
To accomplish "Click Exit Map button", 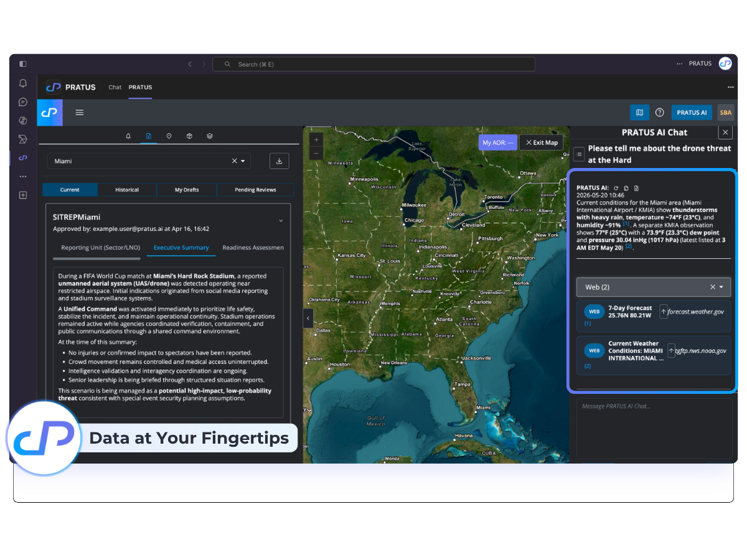I will coord(542,142).
